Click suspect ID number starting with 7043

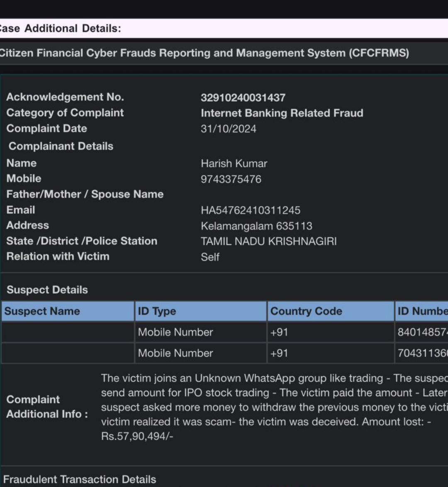point(422,353)
